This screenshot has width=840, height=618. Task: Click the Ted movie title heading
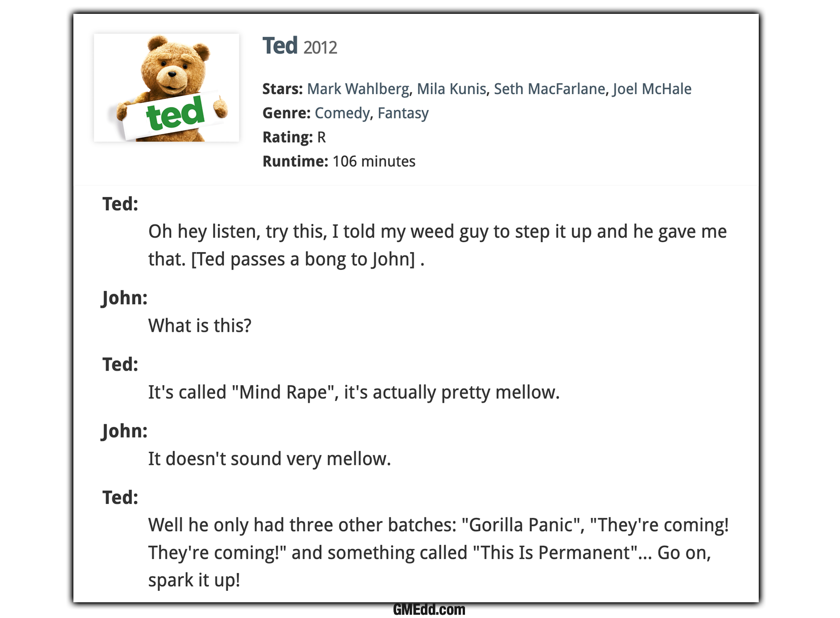(x=280, y=46)
